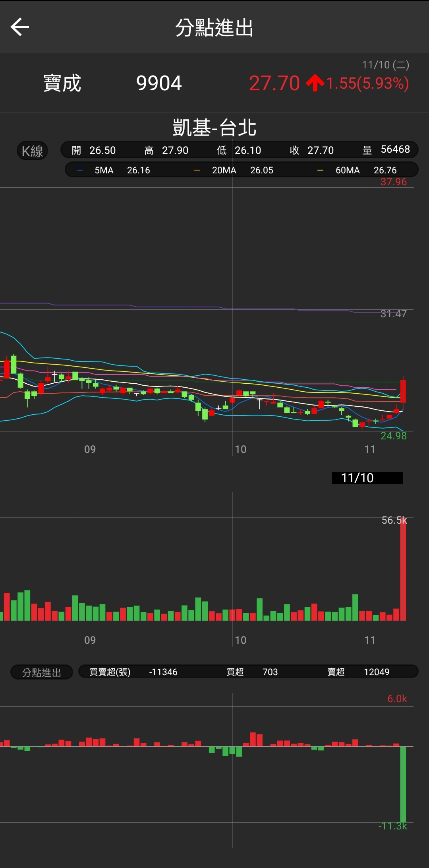Click the 10 month label under volume chart

[x=240, y=640]
